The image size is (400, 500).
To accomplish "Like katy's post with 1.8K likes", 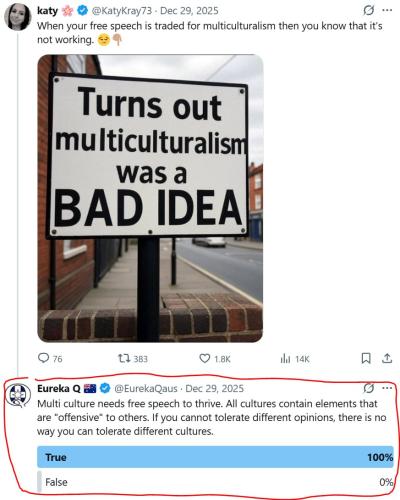I will click(215, 359).
